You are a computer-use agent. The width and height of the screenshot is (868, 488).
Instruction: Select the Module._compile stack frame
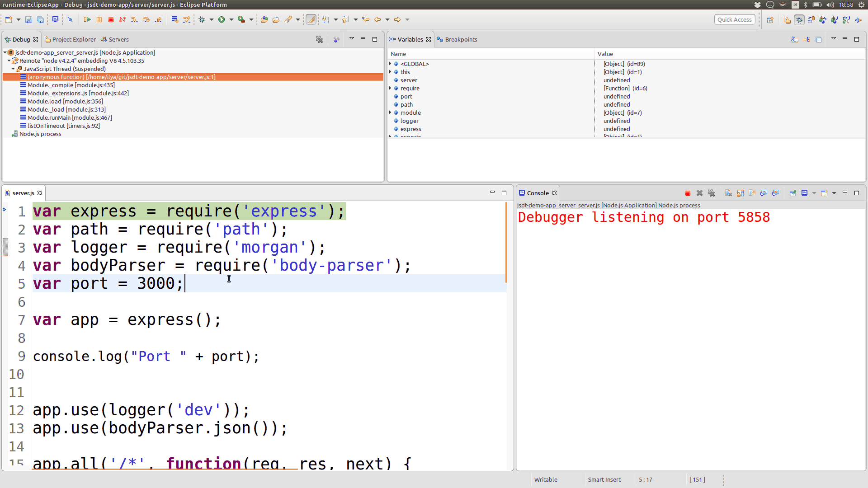(71, 85)
